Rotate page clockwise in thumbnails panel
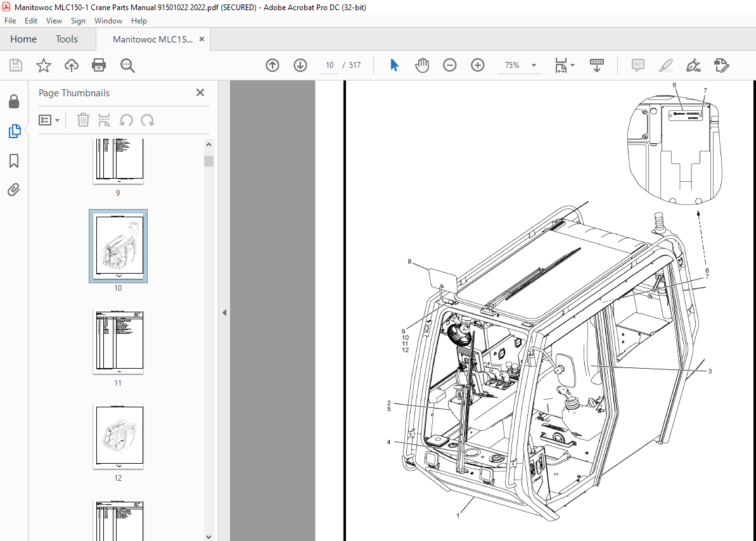This screenshot has width=756, height=541. click(x=148, y=120)
